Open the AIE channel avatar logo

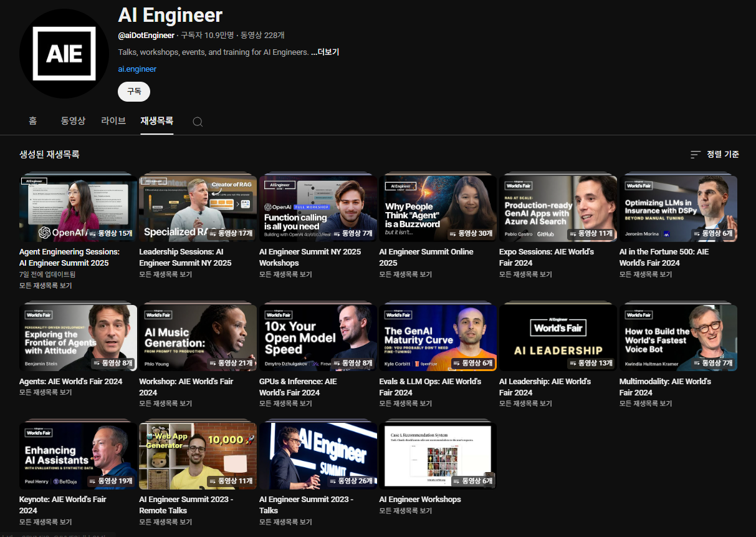[64, 54]
